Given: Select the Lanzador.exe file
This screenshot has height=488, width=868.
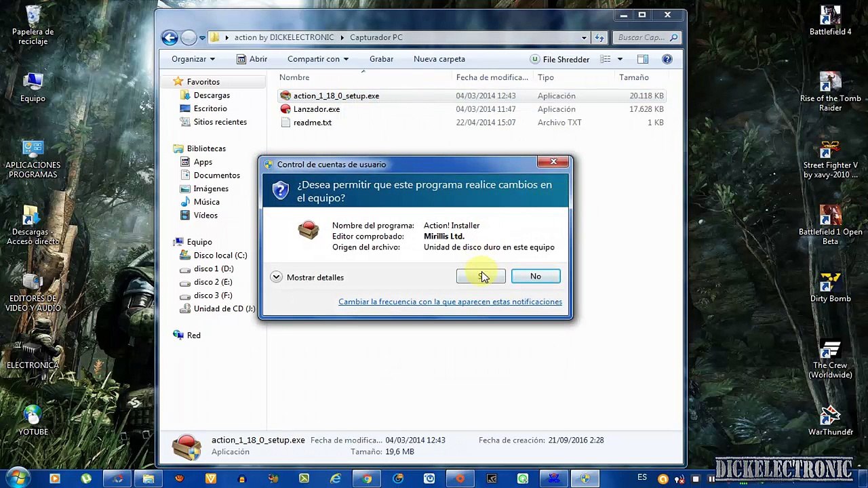Looking at the screenshot, I should tap(317, 109).
